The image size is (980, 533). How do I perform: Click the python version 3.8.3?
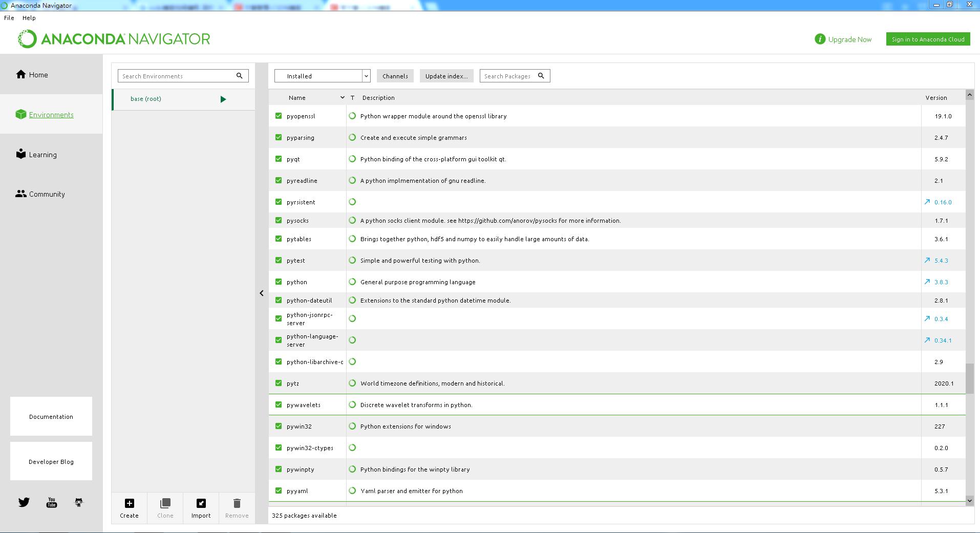[941, 282]
